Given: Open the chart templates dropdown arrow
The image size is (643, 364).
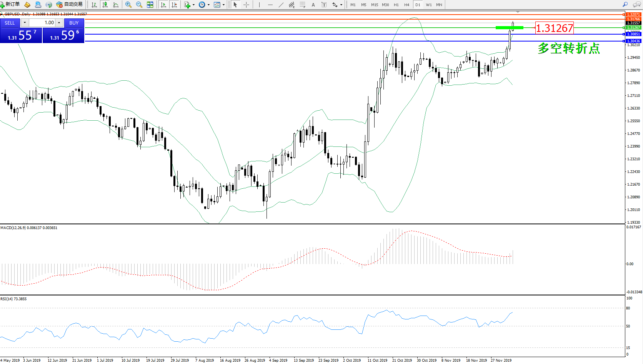Looking at the screenshot, I should click(223, 5).
